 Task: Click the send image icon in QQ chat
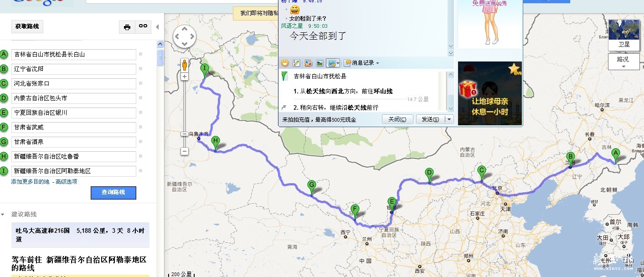point(320,62)
